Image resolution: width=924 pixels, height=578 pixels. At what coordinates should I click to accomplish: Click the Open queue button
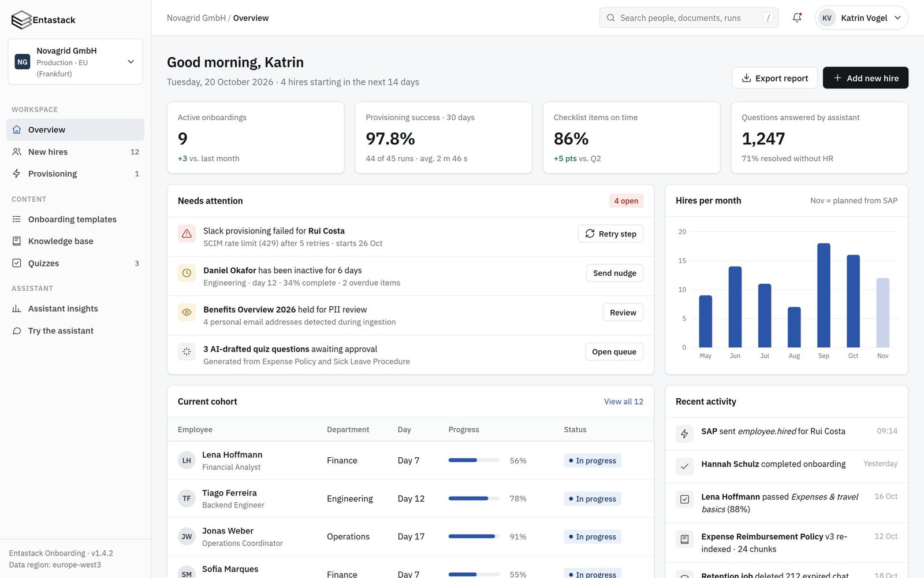click(x=614, y=351)
